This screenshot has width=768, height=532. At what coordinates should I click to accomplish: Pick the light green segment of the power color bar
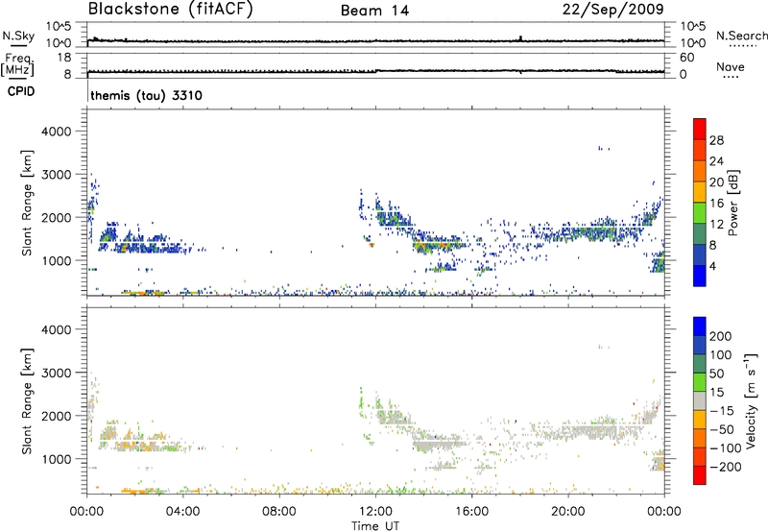click(700, 212)
